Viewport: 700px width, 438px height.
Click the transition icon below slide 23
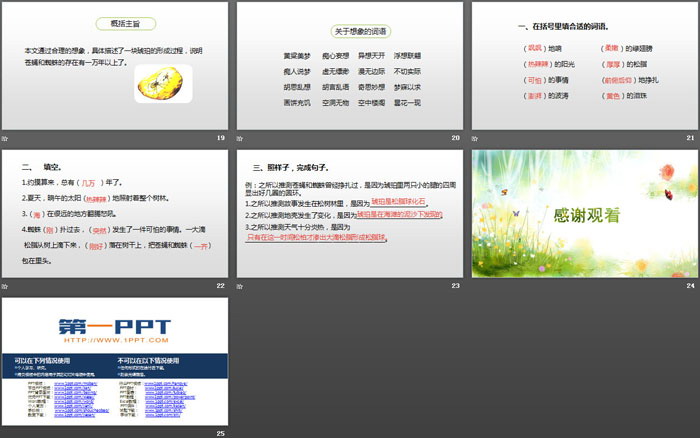(x=240, y=285)
